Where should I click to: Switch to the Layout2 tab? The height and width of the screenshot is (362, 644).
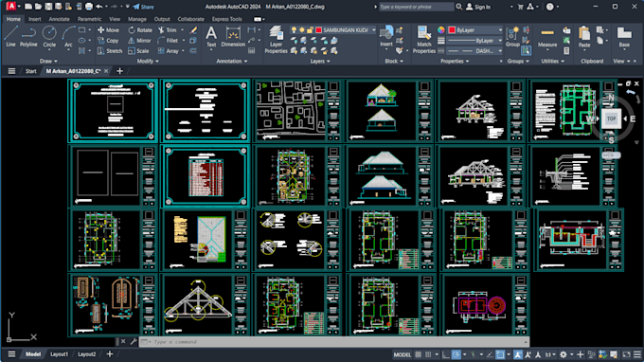coord(87,354)
